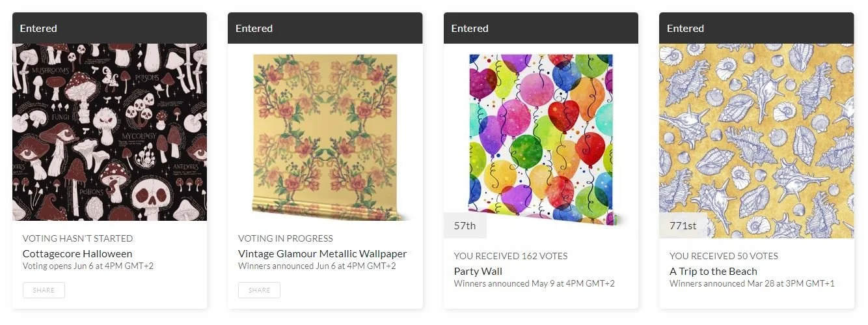Click the Entered header on Cottagecore Halloween card
The image size is (868, 325).
point(109,28)
